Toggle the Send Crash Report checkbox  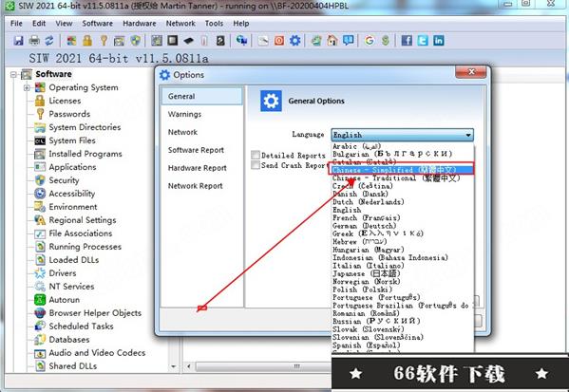coord(256,165)
